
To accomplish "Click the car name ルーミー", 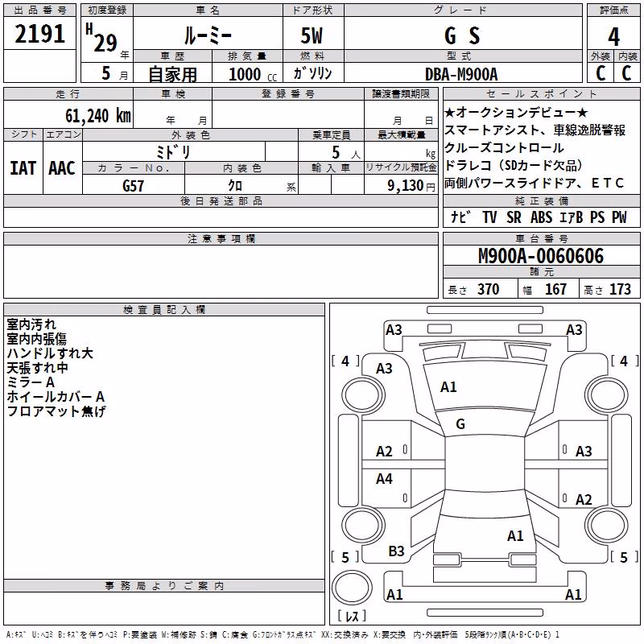I will (x=208, y=35).
